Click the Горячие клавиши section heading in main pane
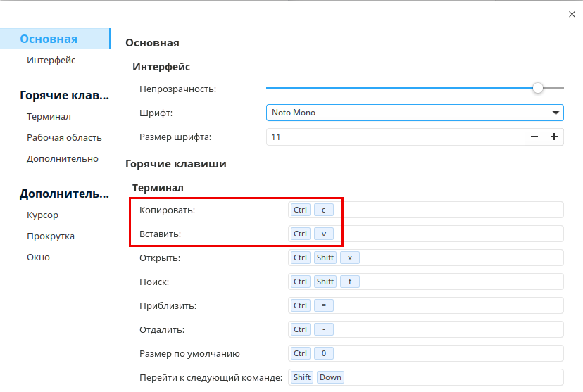Image resolution: width=583 pixels, height=392 pixels. 176,164
